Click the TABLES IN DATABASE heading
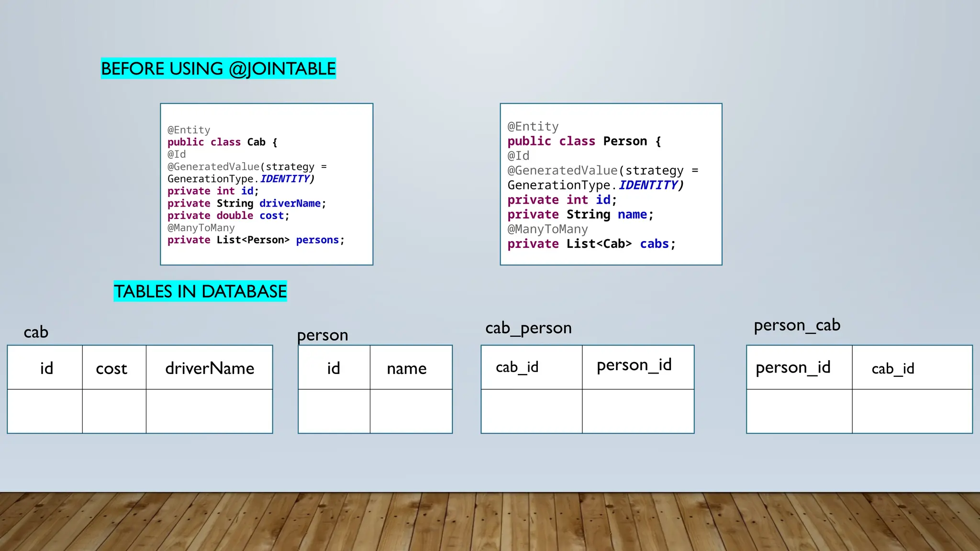 pos(200,291)
